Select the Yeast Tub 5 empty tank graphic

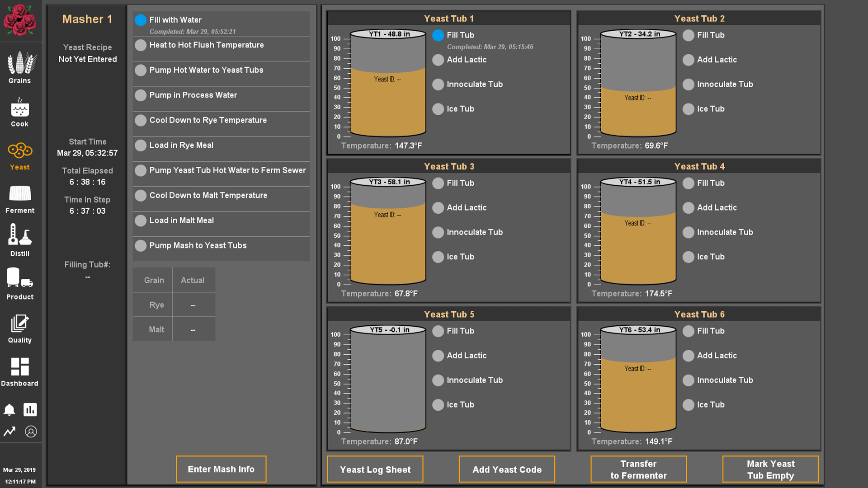(388, 380)
